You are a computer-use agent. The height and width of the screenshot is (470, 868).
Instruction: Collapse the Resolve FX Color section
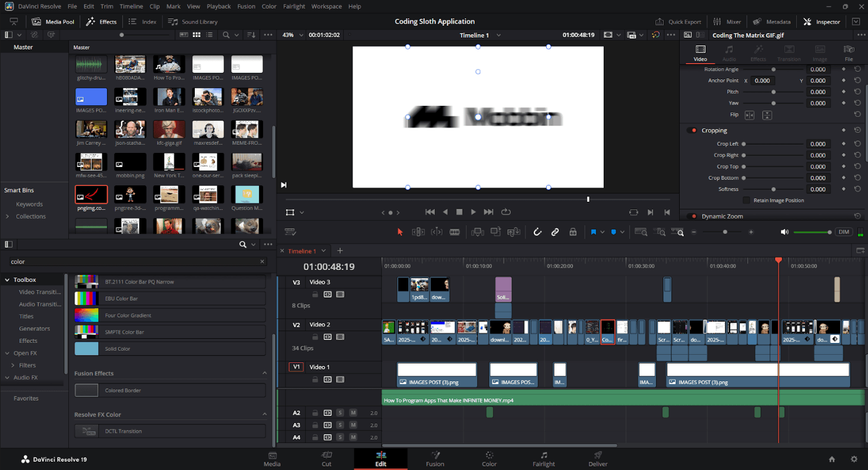click(264, 415)
